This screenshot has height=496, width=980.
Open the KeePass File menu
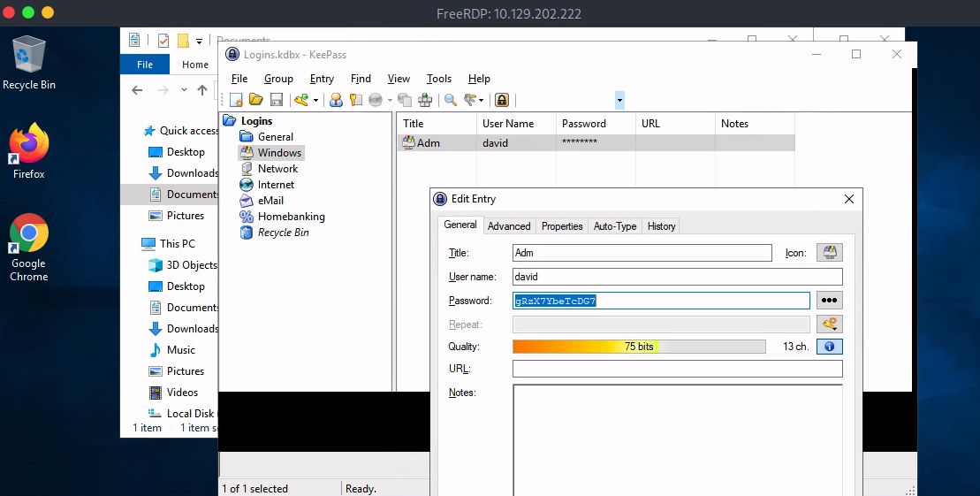click(239, 78)
